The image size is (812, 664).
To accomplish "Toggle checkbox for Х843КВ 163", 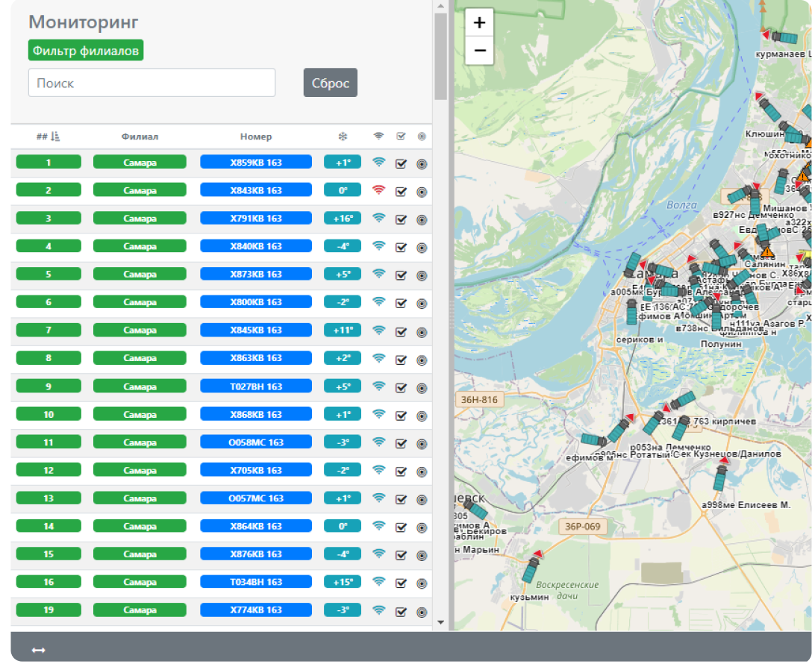I will coord(401,192).
